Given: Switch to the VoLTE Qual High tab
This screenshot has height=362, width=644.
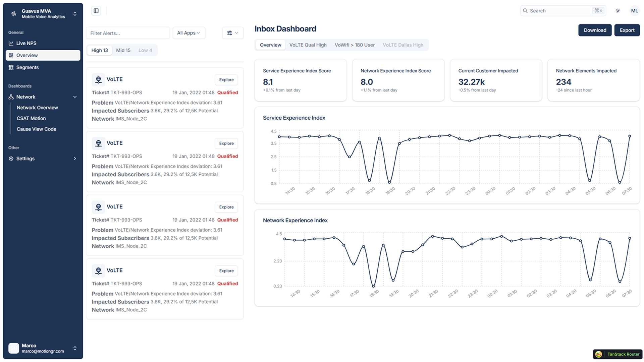Looking at the screenshot, I should [308, 45].
